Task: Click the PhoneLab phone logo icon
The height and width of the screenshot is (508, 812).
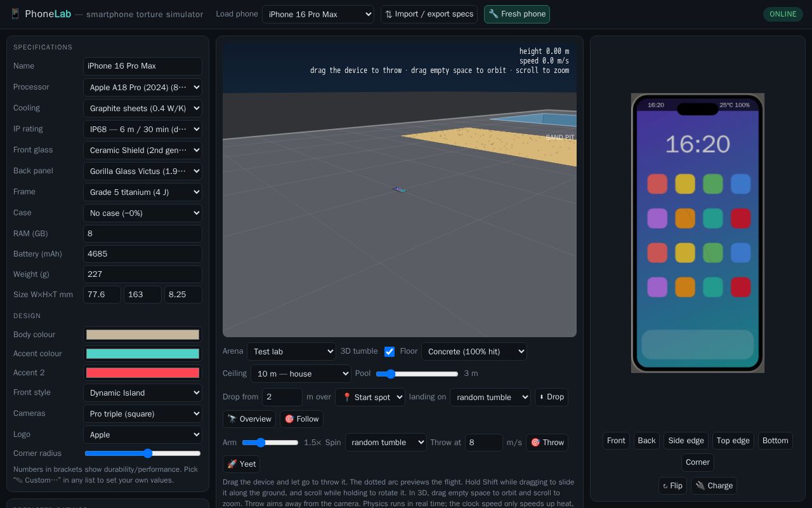Action: [15, 14]
